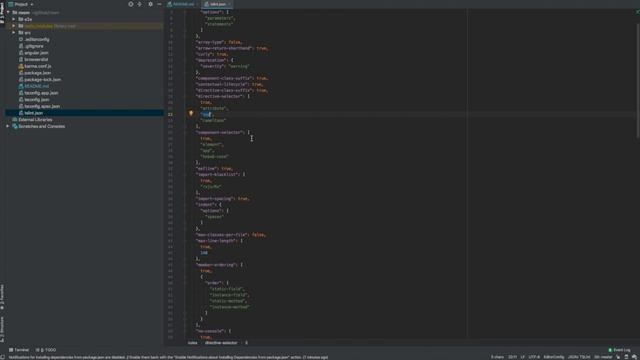Click the locate-opened-file target icon
Screen dimensions: 640x360
(x=131, y=4)
